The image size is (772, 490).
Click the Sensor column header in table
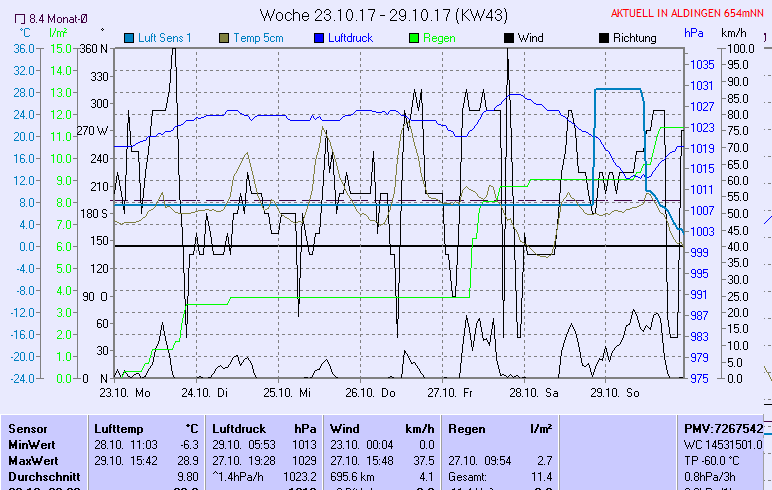click(x=28, y=428)
